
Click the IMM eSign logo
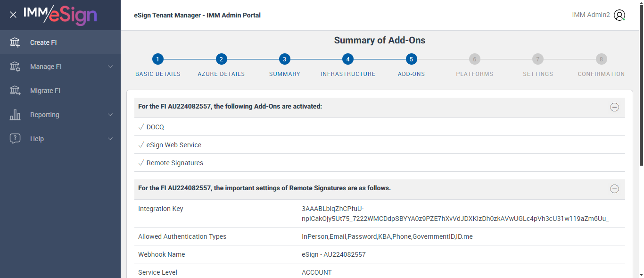pyautogui.click(x=60, y=15)
